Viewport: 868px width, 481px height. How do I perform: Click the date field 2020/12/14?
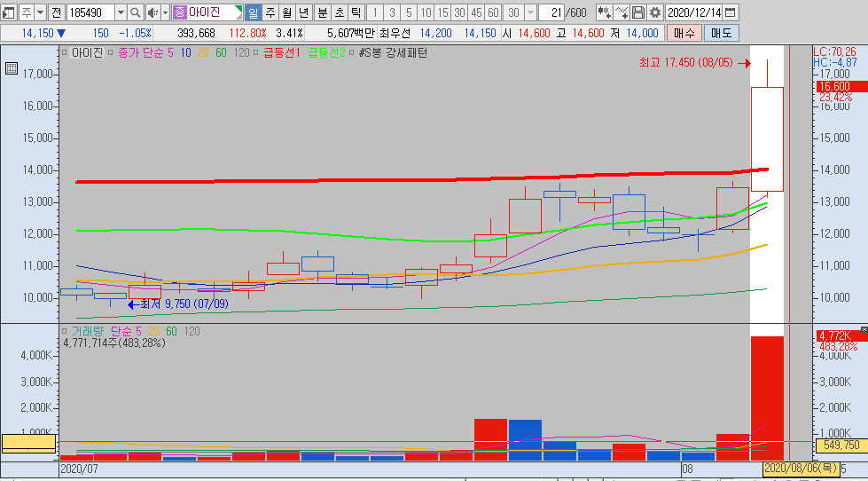pyautogui.click(x=694, y=12)
